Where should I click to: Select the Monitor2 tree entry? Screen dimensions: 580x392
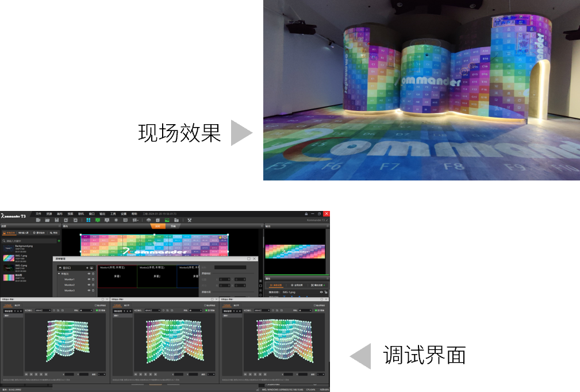pos(70,285)
